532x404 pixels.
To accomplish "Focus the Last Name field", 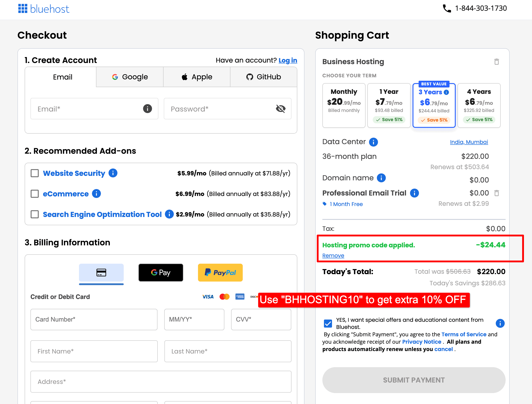I will pyautogui.click(x=228, y=351).
